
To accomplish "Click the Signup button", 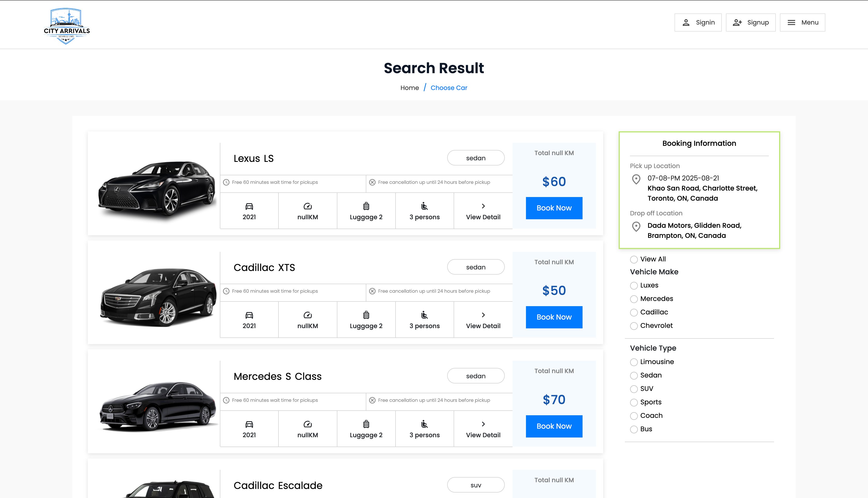I will [750, 22].
